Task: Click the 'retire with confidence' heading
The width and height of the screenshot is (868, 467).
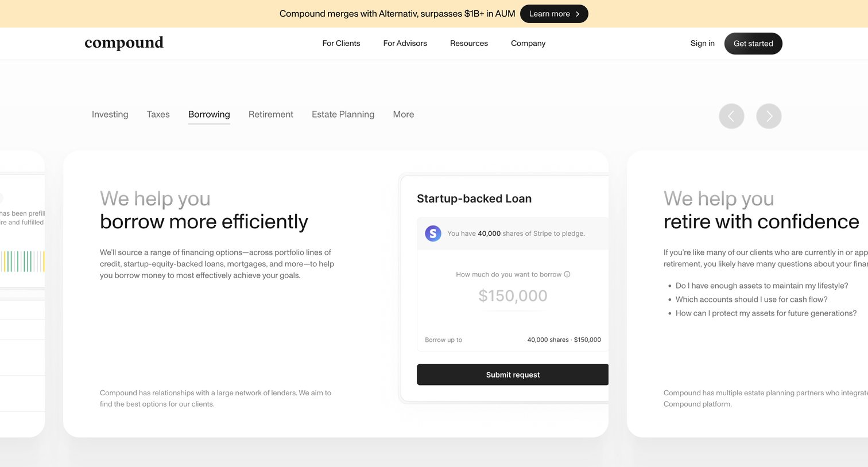Action: pyautogui.click(x=761, y=221)
